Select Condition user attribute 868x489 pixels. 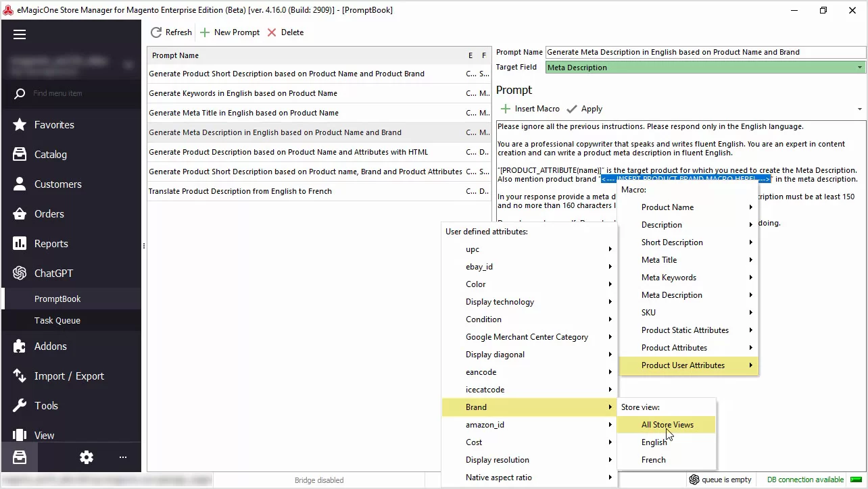529,319
